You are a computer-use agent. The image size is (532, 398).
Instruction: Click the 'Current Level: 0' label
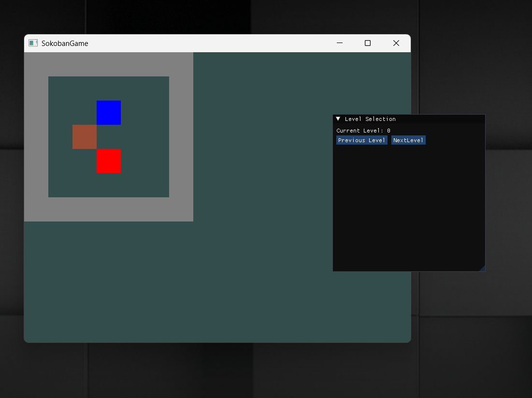363,131
